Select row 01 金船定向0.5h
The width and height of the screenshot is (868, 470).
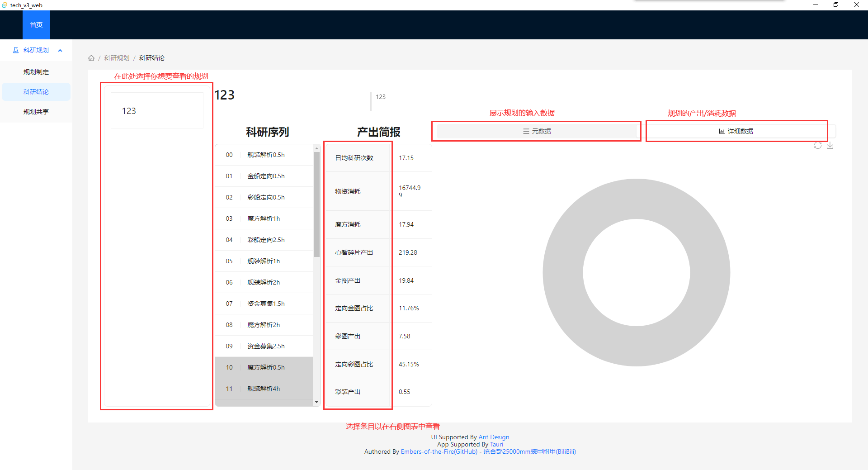pyautogui.click(x=264, y=176)
